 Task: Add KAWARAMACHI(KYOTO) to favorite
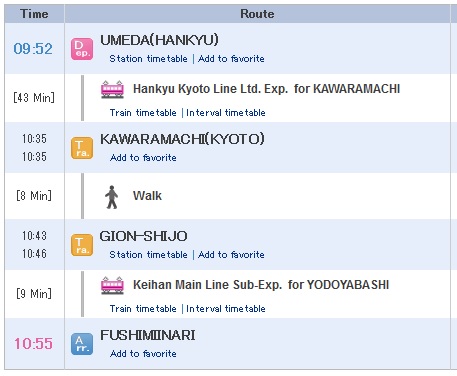pyautogui.click(x=143, y=158)
